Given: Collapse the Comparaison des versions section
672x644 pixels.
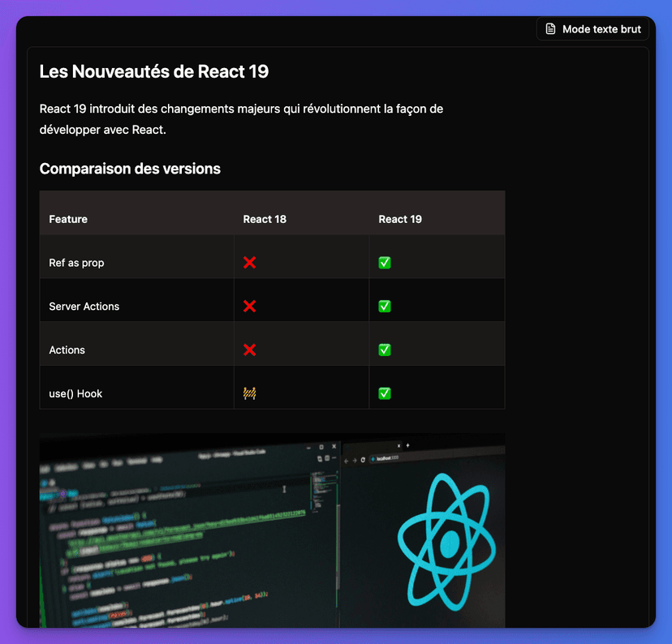Looking at the screenshot, I should point(130,169).
